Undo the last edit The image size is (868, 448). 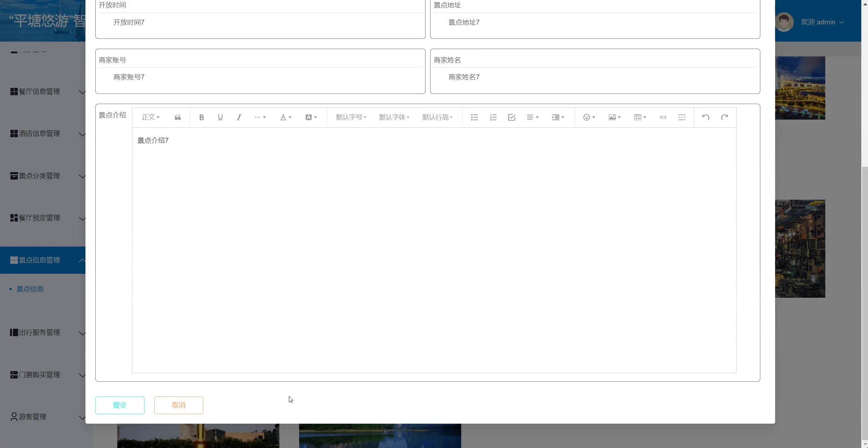(x=706, y=117)
